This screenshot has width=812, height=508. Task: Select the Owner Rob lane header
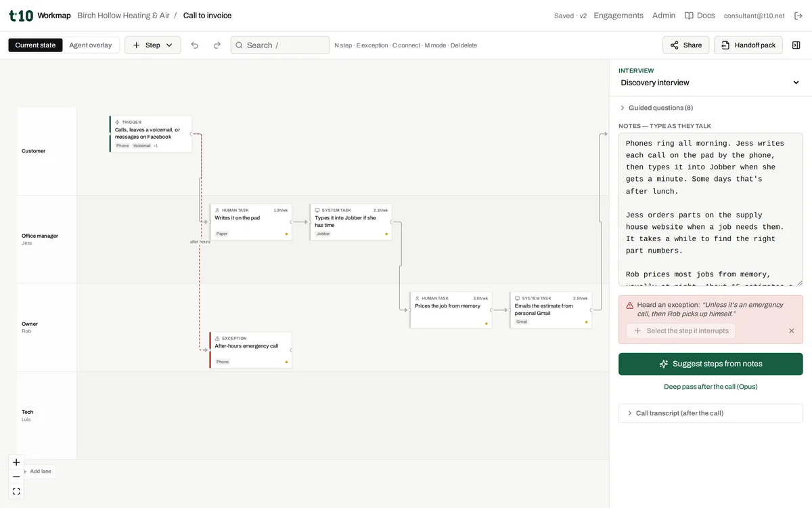click(x=47, y=327)
